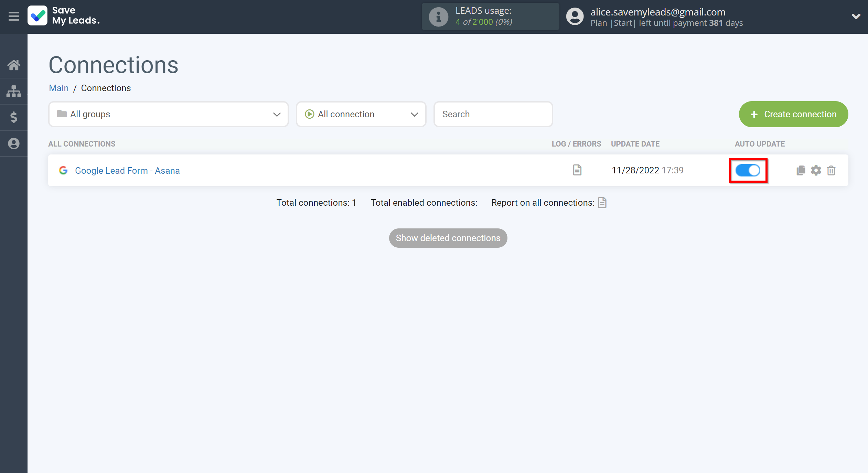The width and height of the screenshot is (868, 473).
Task: Click the Main breadcrumb link
Action: (x=58, y=88)
